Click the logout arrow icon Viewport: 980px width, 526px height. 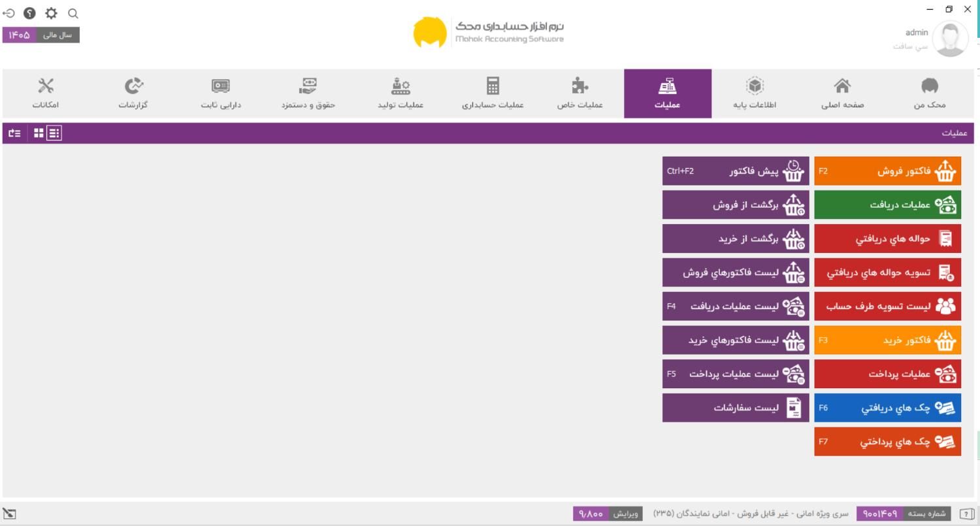tap(8, 13)
